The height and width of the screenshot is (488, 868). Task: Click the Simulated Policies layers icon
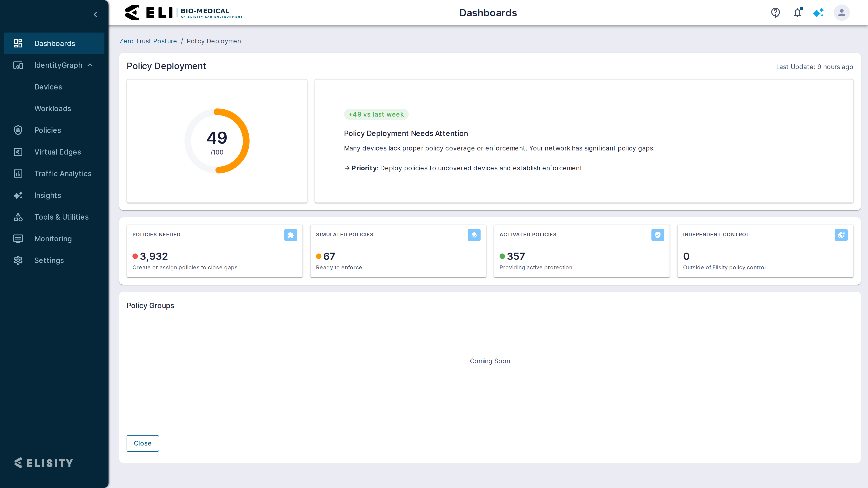474,235
